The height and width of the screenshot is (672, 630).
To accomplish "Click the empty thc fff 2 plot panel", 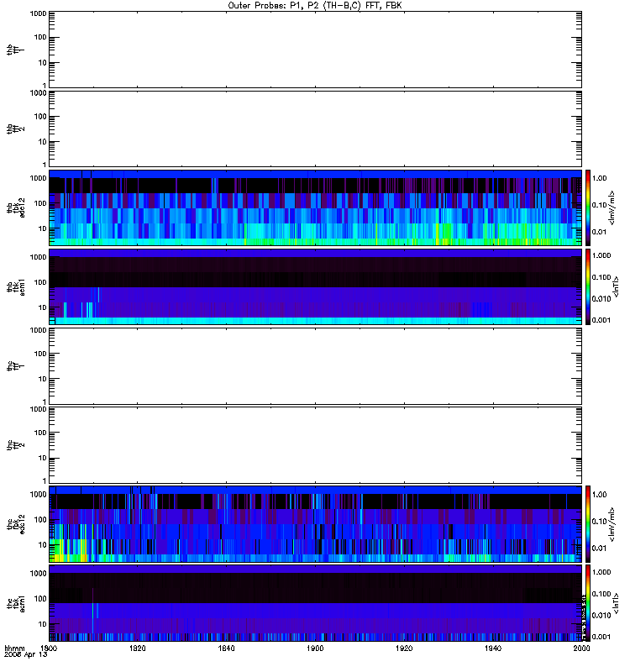I will click(x=315, y=445).
